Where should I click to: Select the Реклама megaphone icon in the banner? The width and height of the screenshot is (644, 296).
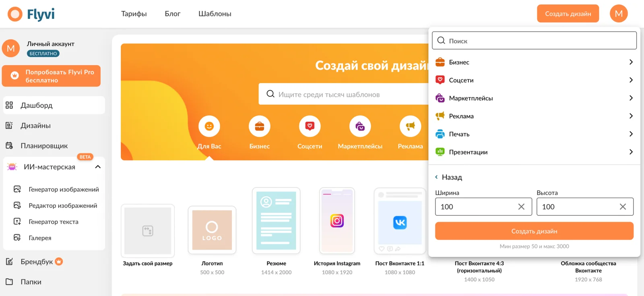[x=411, y=126]
